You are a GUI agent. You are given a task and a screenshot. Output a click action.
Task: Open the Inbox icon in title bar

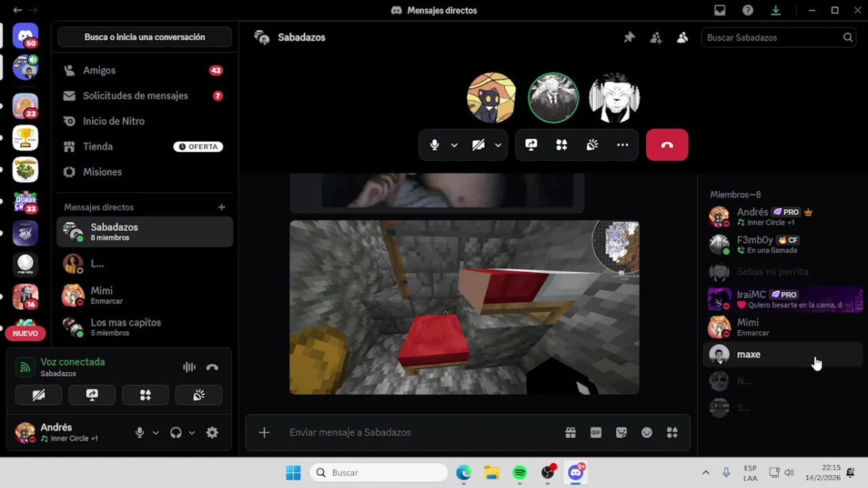point(719,10)
